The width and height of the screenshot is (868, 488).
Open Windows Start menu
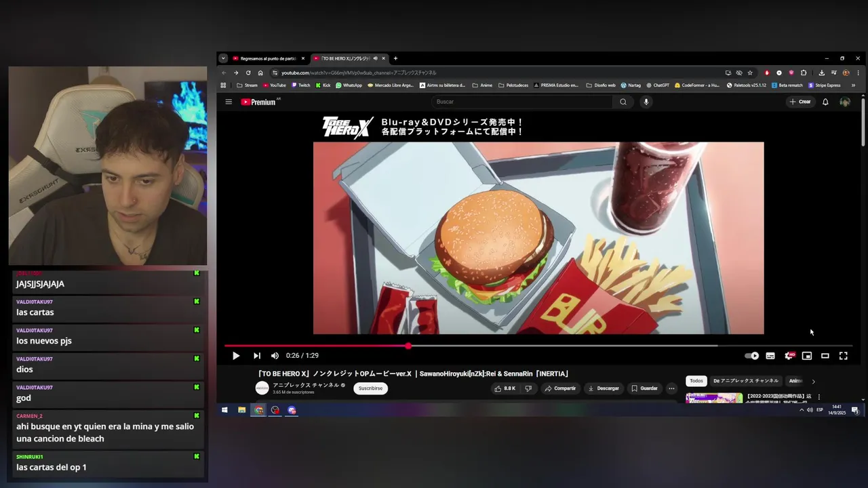coord(224,410)
